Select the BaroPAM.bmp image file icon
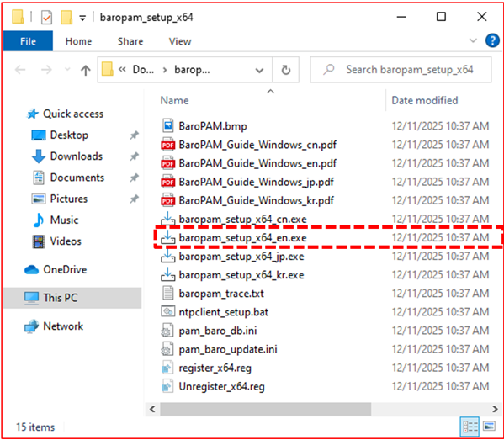Viewport: 504px width, 440px height. (x=167, y=125)
